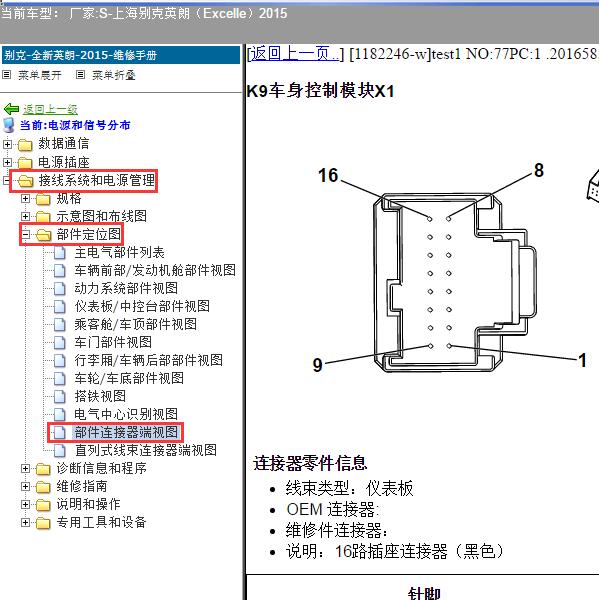
Task: Open the 电气中心识别视图 page
Action: pos(126,414)
